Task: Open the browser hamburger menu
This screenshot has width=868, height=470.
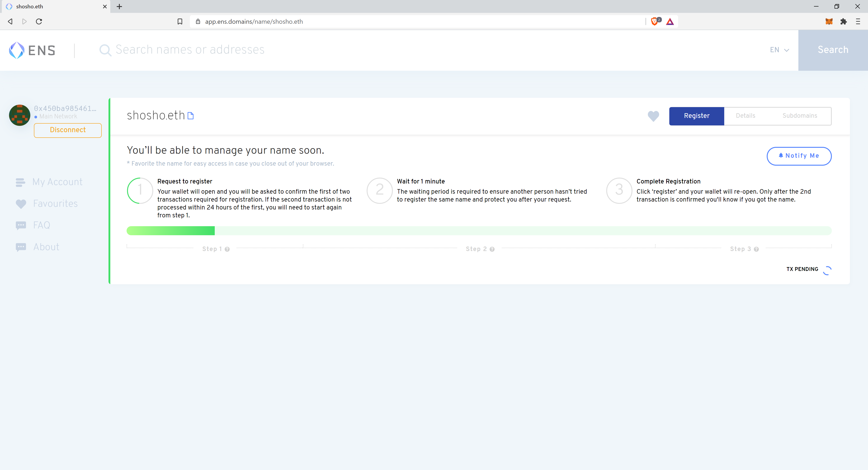Action: (x=858, y=21)
